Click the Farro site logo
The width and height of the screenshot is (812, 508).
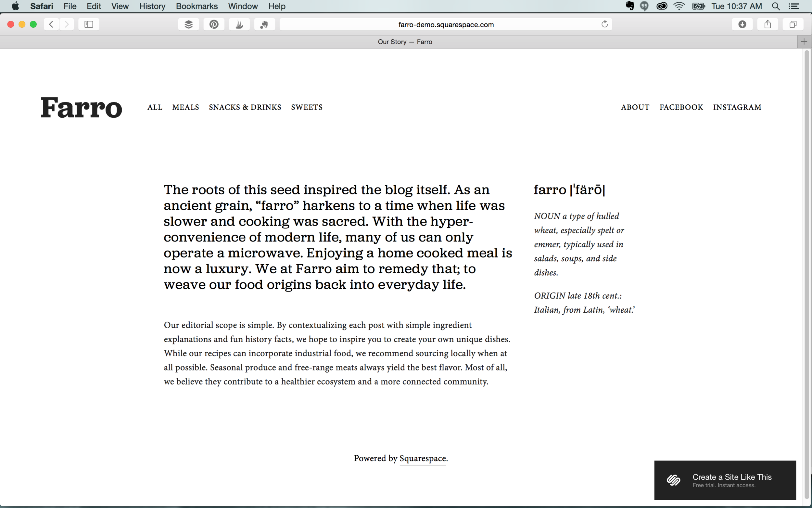click(x=82, y=108)
